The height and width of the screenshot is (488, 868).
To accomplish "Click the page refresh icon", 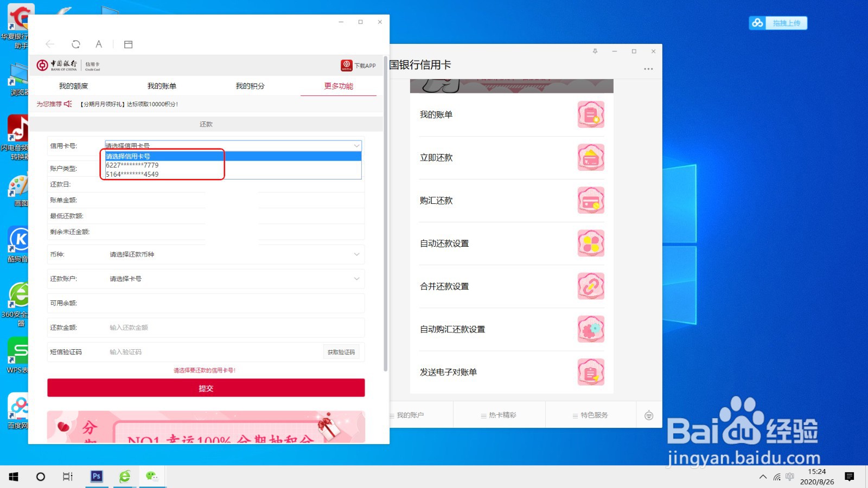I will [x=76, y=44].
